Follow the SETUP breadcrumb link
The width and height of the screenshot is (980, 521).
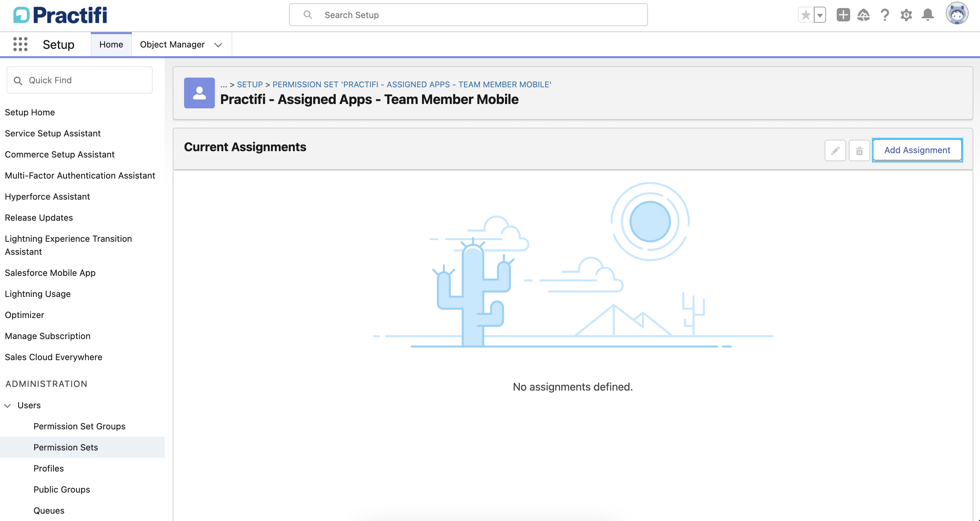point(250,84)
